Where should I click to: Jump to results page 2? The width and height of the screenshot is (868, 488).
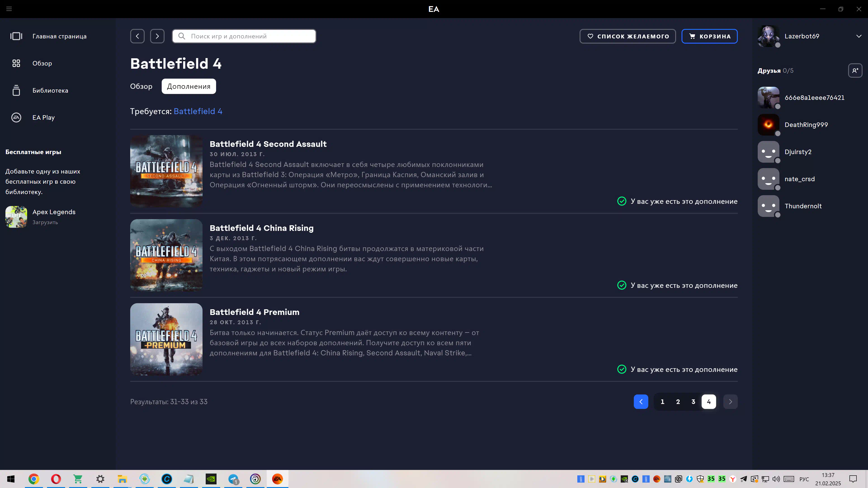678,401
